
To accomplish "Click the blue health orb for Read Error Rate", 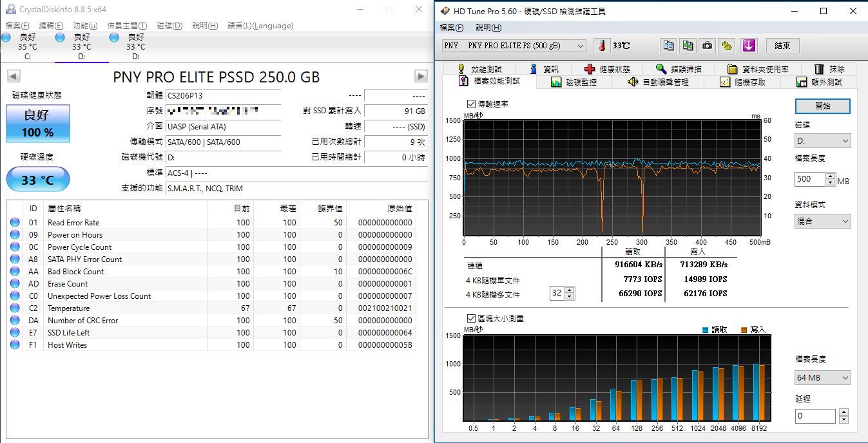I will click(15, 223).
